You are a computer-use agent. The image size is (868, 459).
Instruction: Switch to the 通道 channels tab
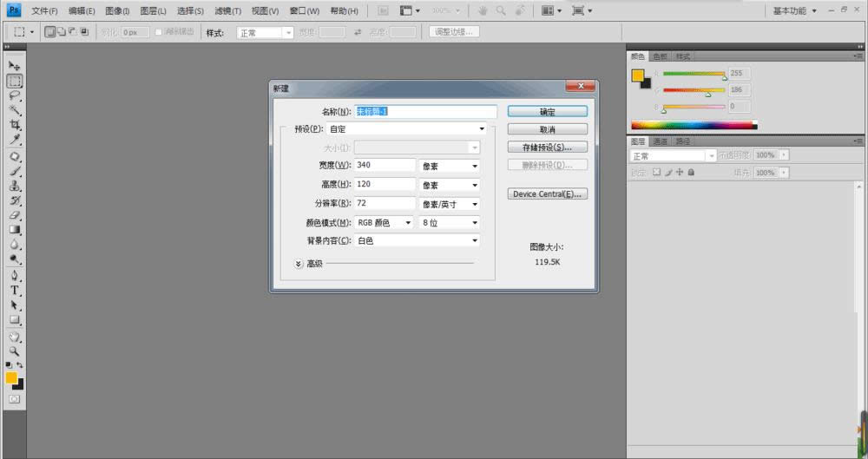[661, 141]
